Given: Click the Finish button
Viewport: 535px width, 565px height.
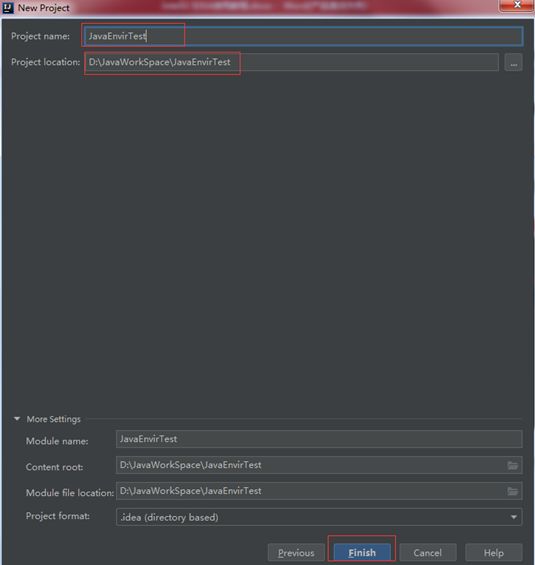Looking at the screenshot, I should [362, 552].
